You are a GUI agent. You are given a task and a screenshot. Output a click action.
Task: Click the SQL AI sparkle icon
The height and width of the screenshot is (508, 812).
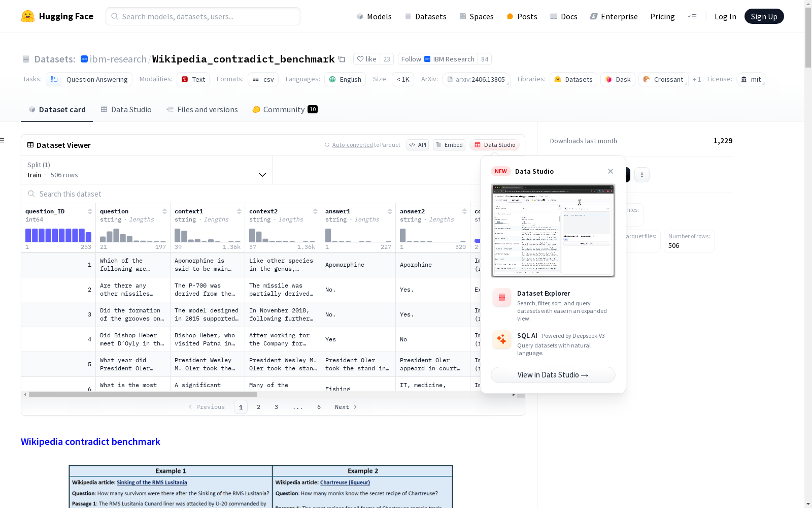pyautogui.click(x=502, y=339)
